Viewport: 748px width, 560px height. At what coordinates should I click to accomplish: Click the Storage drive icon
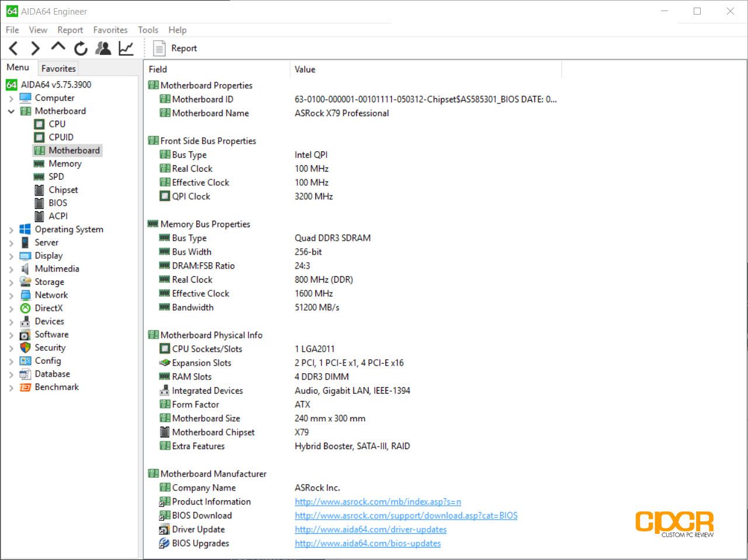[25, 282]
